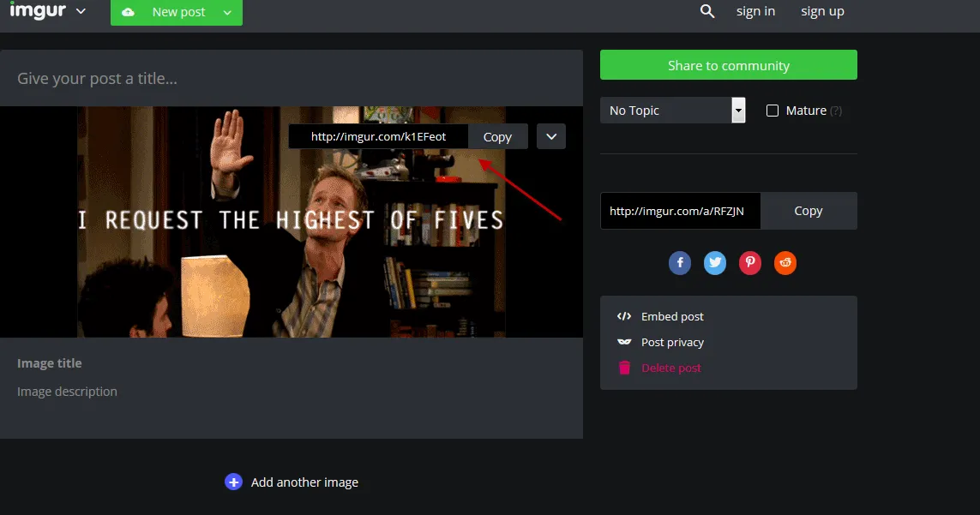Click Add another image text
The height and width of the screenshot is (515, 980).
304,482
